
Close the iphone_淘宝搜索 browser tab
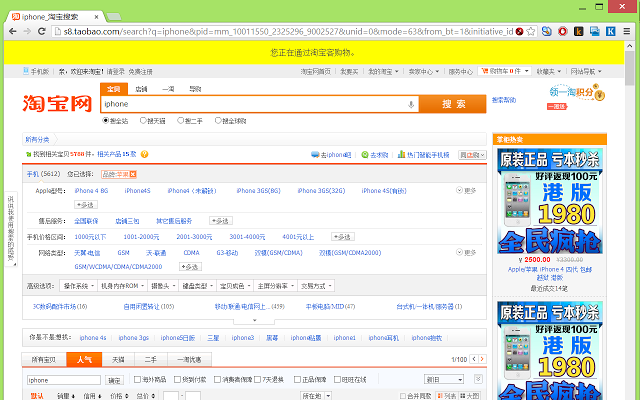point(96,17)
